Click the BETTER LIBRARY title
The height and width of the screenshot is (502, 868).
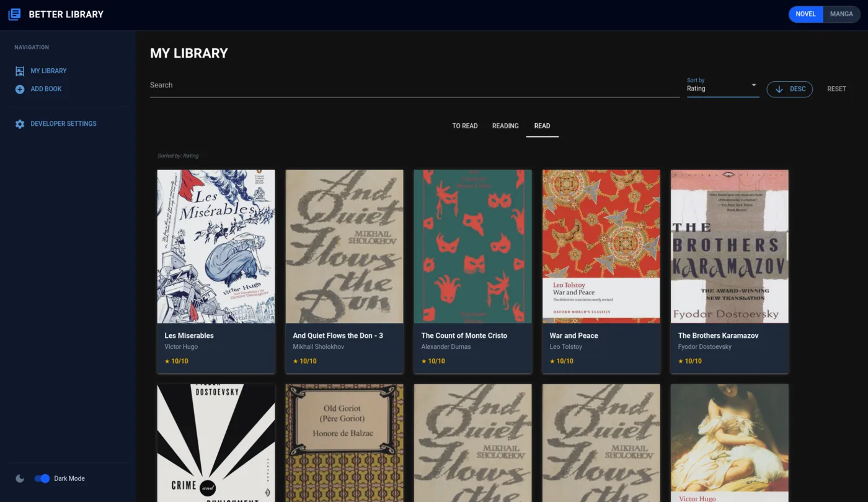click(x=66, y=14)
